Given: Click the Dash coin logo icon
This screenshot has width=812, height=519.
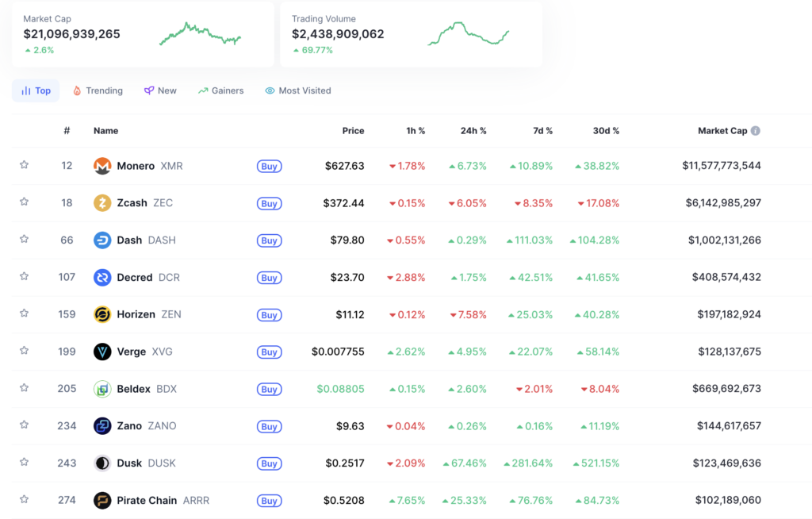Looking at the screenshot, I should (x=102, y=240).
